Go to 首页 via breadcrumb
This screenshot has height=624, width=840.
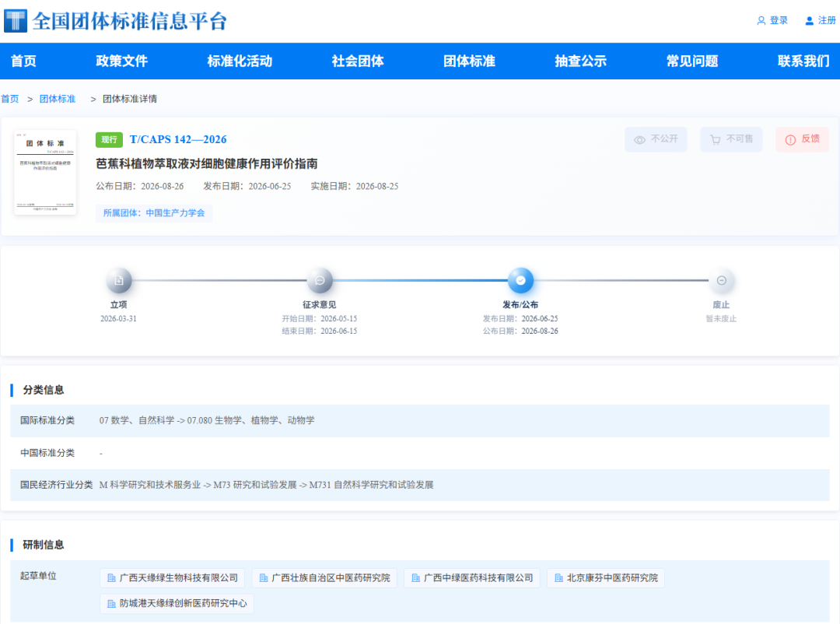[9, 99]
